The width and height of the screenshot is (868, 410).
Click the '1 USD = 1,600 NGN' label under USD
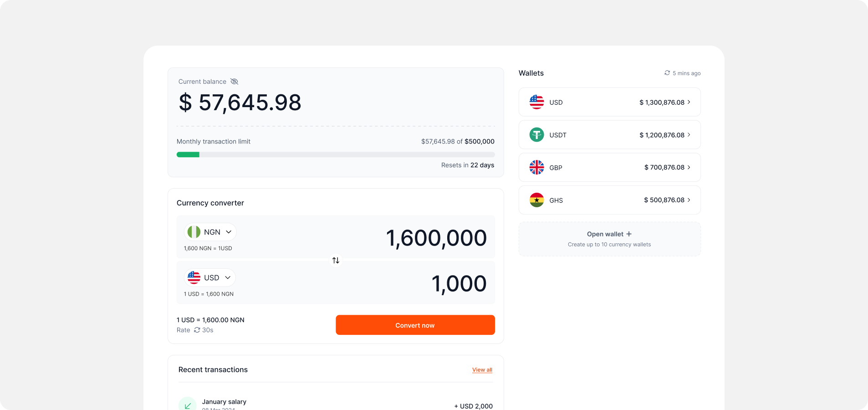coord(209,294)
